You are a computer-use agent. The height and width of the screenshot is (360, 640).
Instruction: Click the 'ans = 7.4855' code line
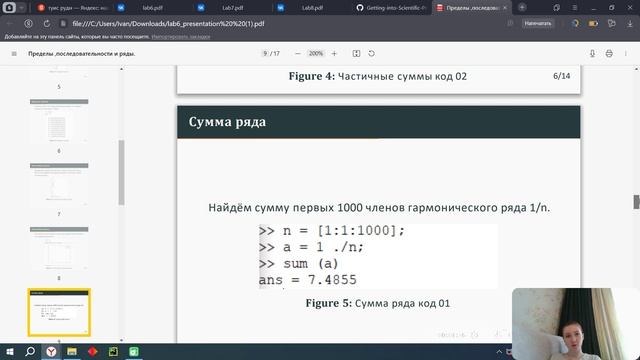coord(308,280)
